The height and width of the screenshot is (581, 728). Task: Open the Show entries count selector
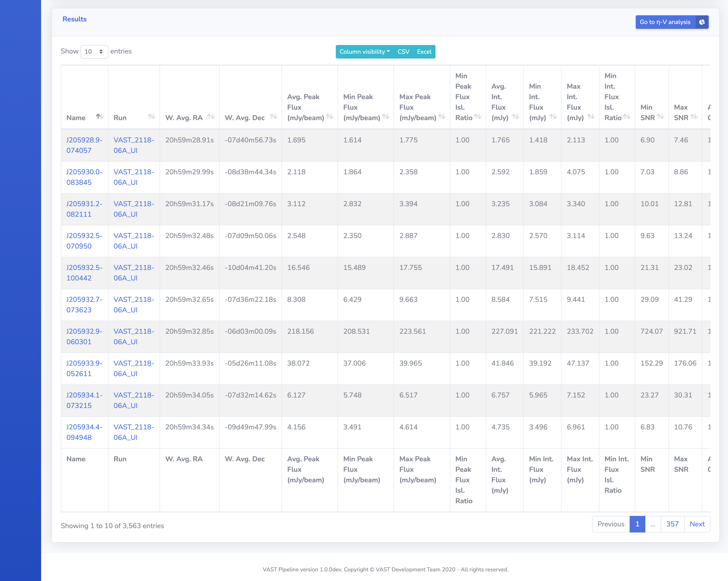(x=94, y=52)
